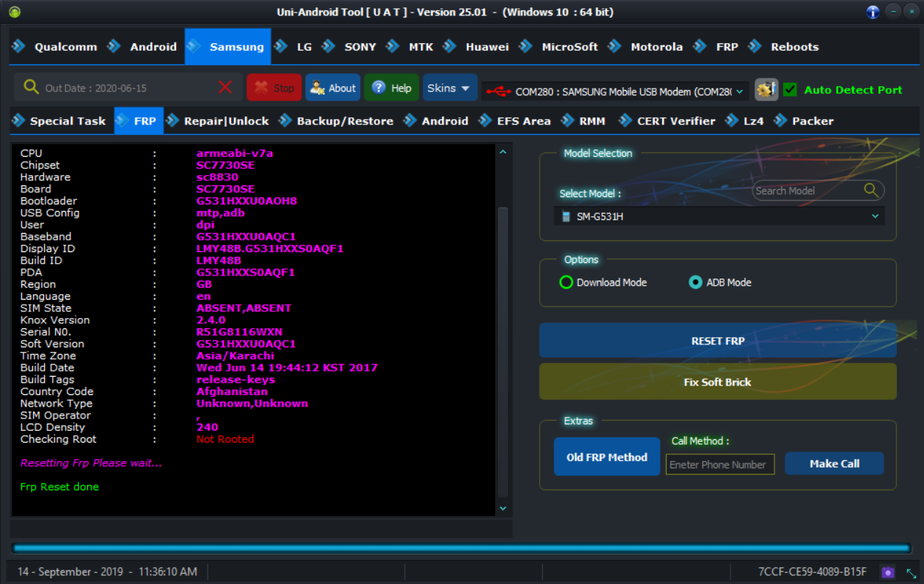Open the COM port selection dropdown

point(739,92)
